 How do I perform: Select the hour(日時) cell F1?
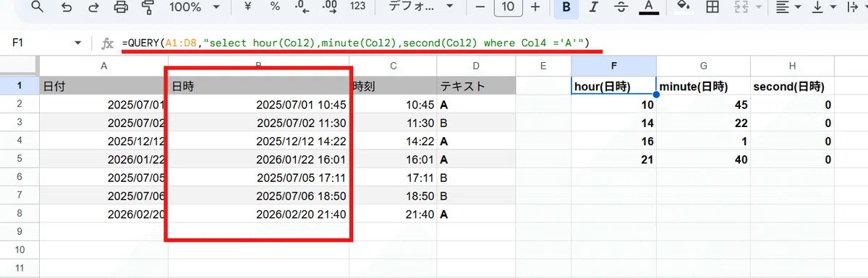613,87
